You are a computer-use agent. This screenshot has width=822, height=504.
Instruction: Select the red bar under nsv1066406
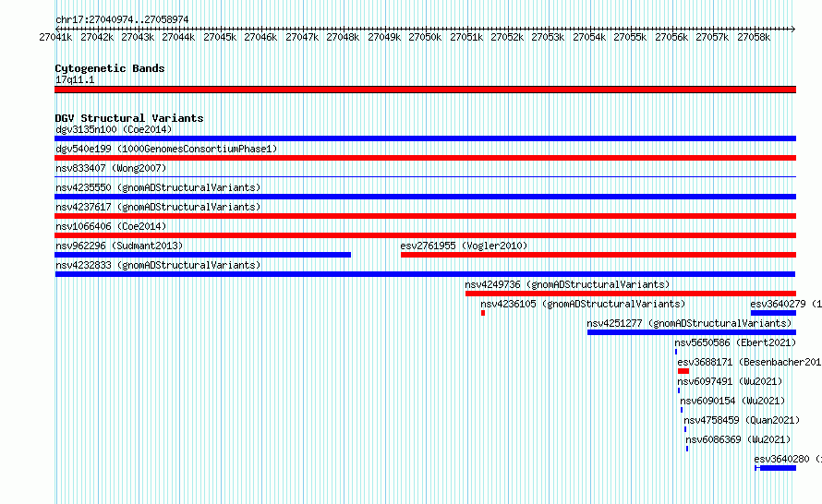(425, 235)
